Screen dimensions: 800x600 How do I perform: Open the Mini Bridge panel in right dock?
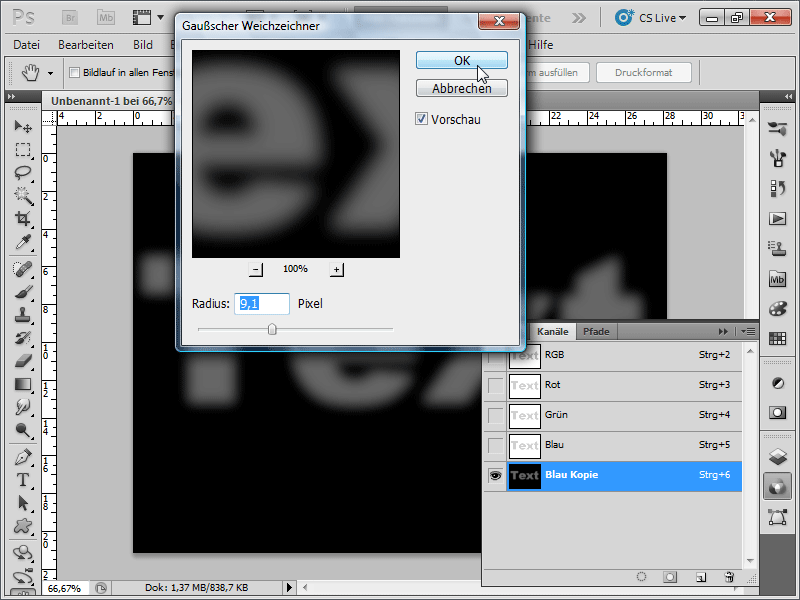click(x=777, y=279)
